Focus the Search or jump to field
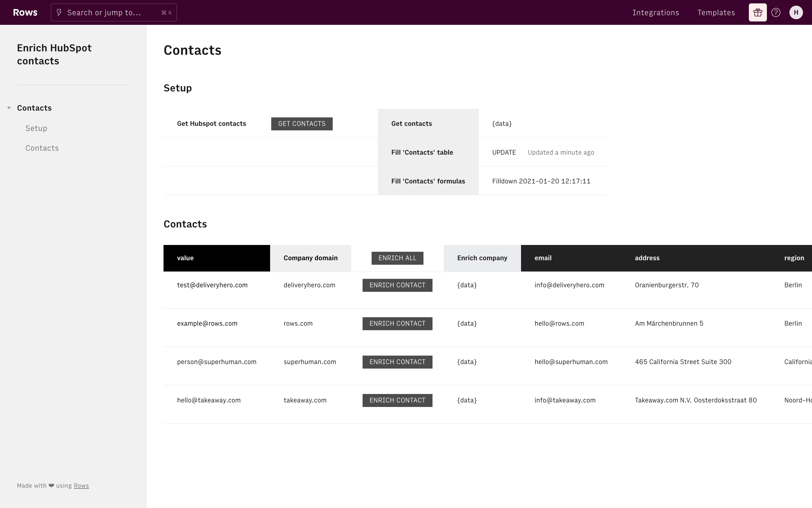This screenshot has height=508, width=812. point(114,12)
